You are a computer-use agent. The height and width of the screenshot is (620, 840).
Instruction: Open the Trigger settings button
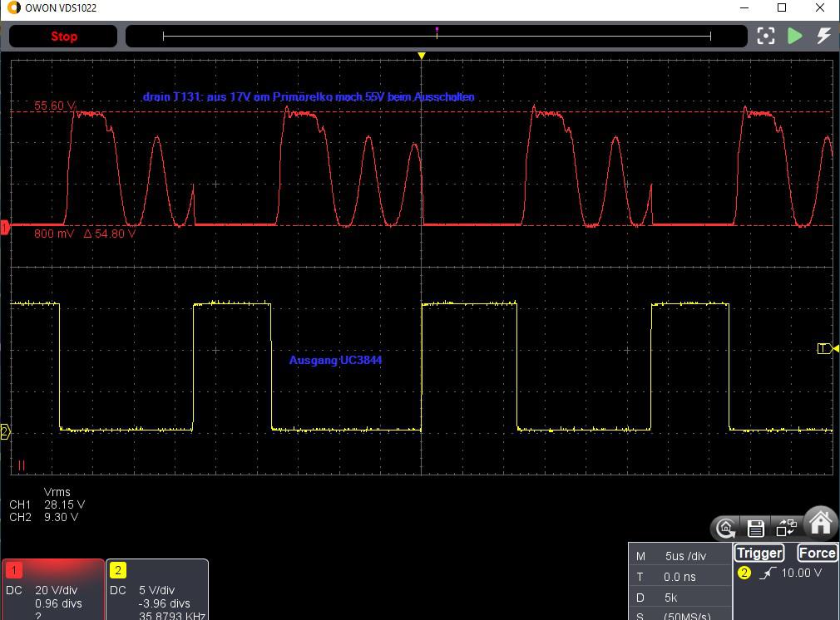pyautogui.click(x=759, y=553)
